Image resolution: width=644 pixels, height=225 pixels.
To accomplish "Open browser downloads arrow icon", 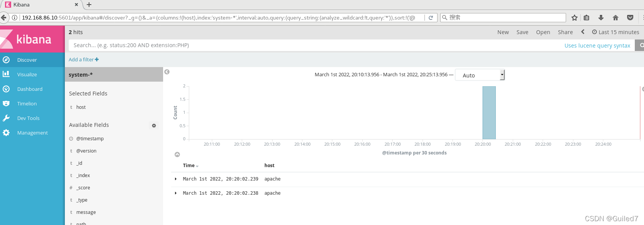I will pyautogui.click(x=601, y=18).
